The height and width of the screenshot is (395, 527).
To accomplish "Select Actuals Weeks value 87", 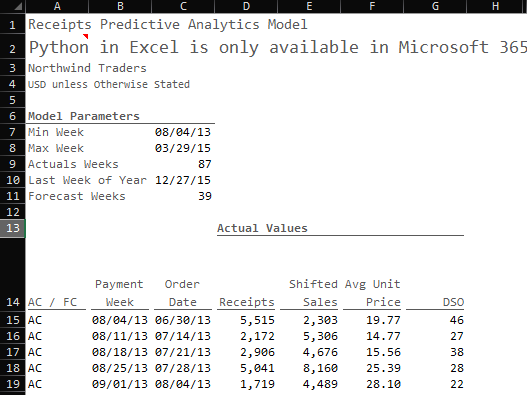I will click(x=205, y=164).
